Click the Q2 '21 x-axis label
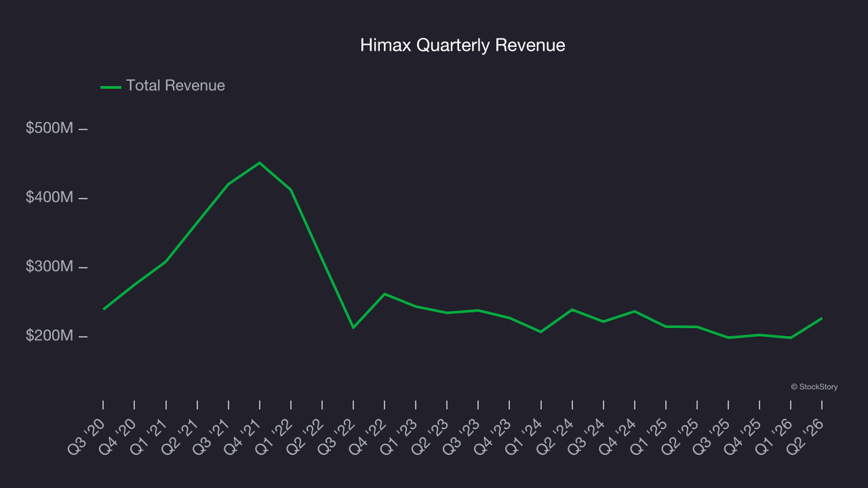868x488 pixels. point(181,436)
